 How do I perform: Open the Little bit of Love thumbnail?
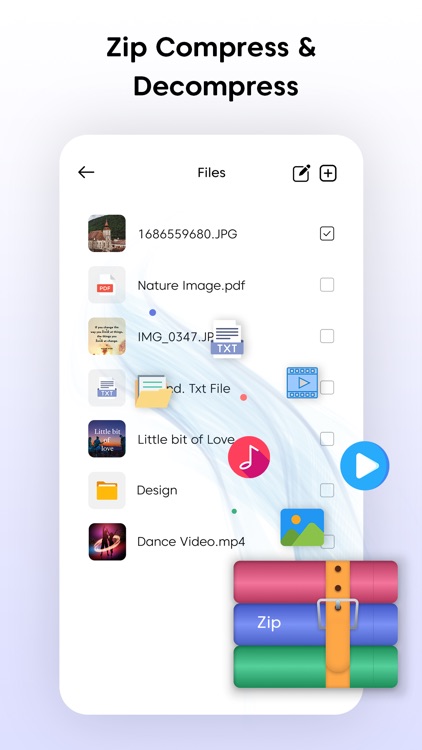coord(107,439)
